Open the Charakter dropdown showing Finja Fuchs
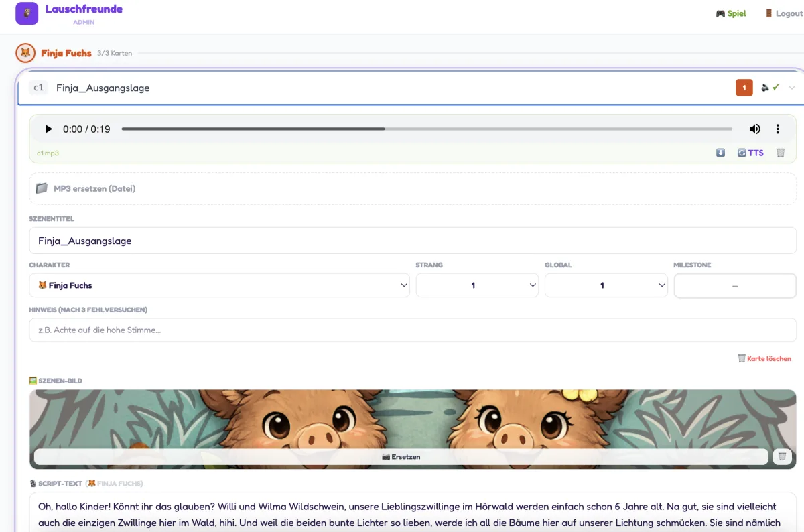 click(x=219, y=285)
